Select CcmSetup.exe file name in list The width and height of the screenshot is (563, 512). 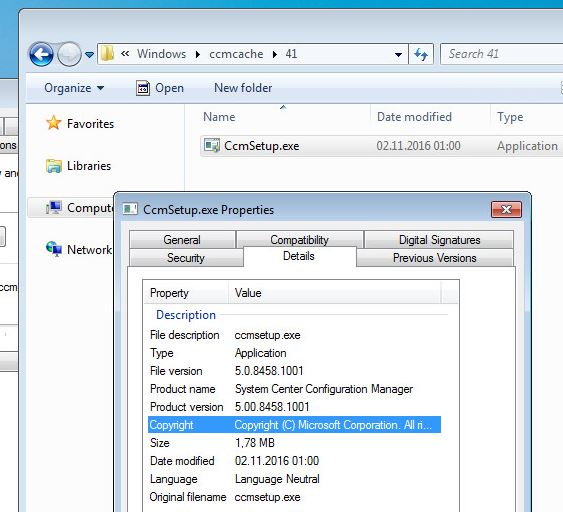coord(262,146)
